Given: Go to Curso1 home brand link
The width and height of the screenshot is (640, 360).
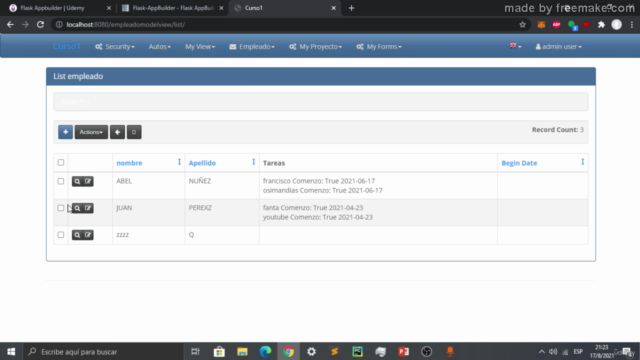Looking at the screenshot, I should tap(67, 46).
